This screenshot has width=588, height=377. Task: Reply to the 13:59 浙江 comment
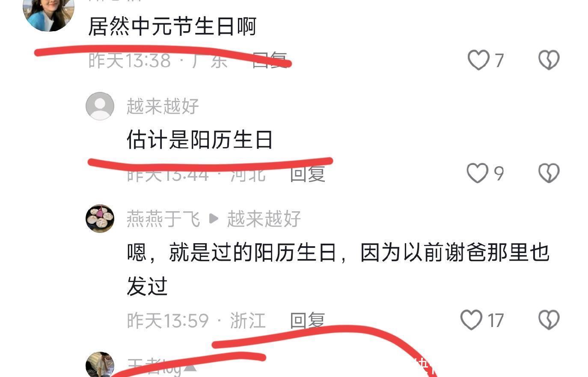coord(307,320)
